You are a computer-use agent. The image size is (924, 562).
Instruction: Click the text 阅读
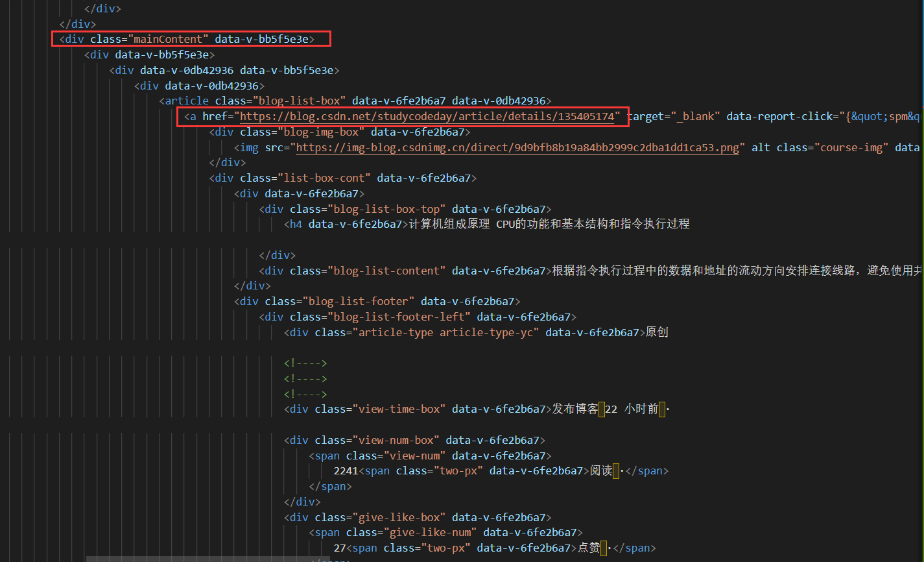600,470
